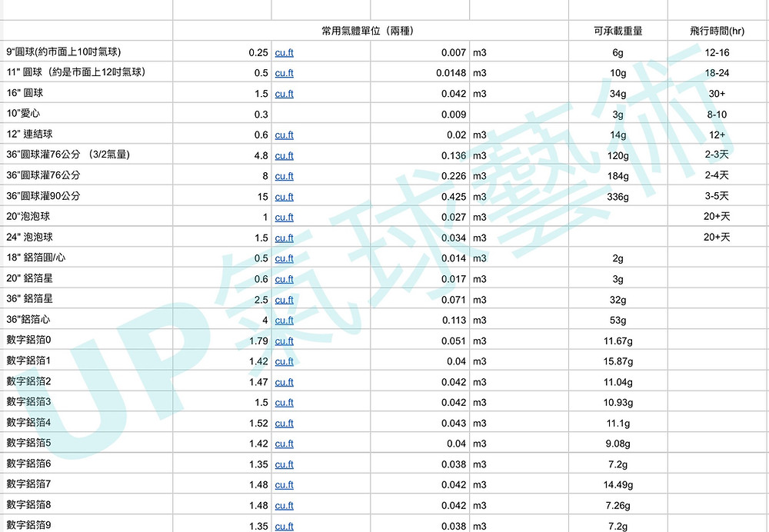Open the cu.ft link in the 36"圓球灌76公分 (3/2氣量) row
Screen dimensions: 769x532
(284, 155)
